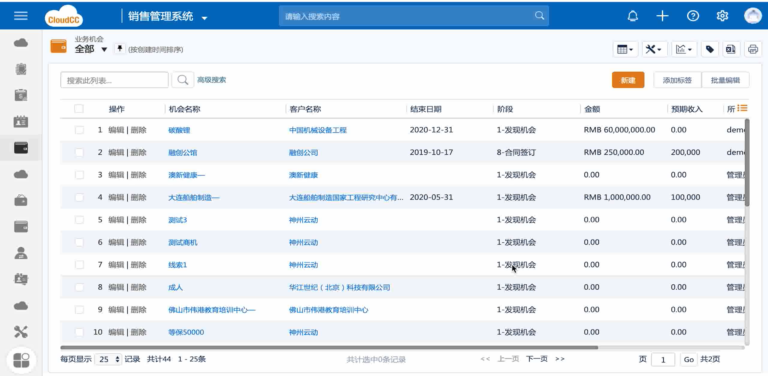The width and height of the screenshot is (768, 376).
Task: Open the wrench tools sidebar icon
Action: coord(21,332)
